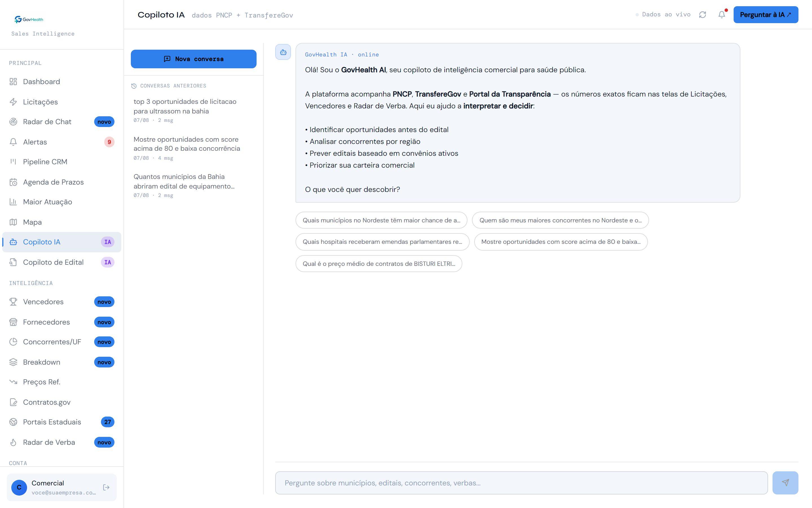Click the Breakdown layers icon
The width and height of the screenshot is (812, 508).
(x=13, y=362)
